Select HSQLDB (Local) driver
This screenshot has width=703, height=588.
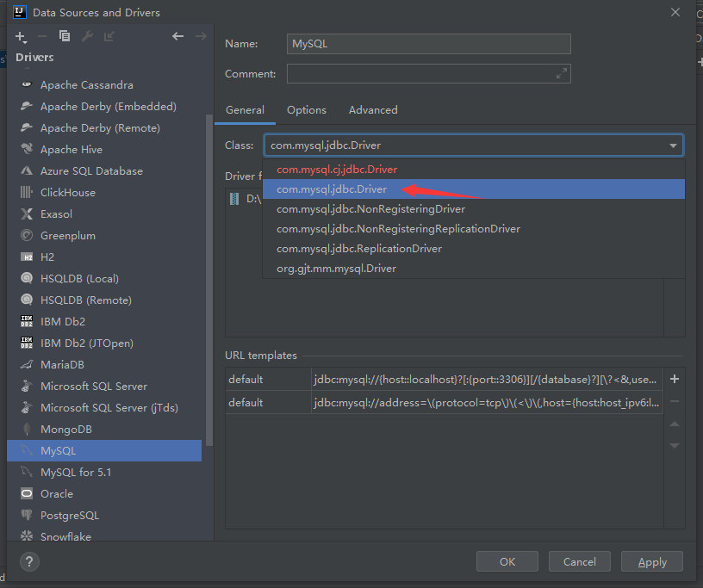pos(104,278)
